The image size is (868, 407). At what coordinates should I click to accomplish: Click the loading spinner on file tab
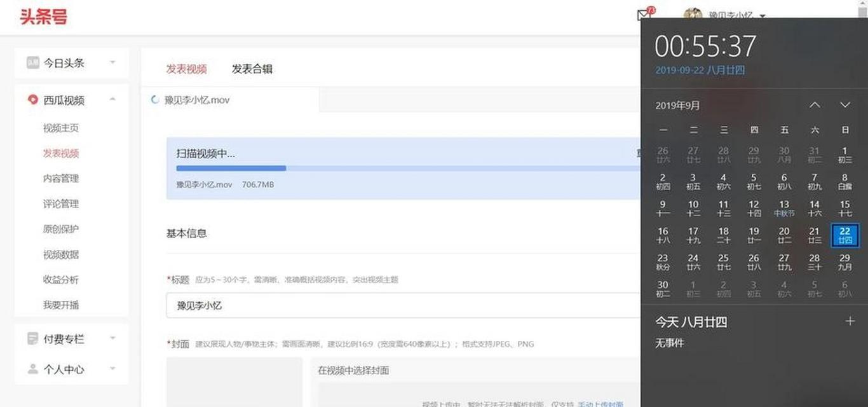pyautogui.click(x=154, y=99)
